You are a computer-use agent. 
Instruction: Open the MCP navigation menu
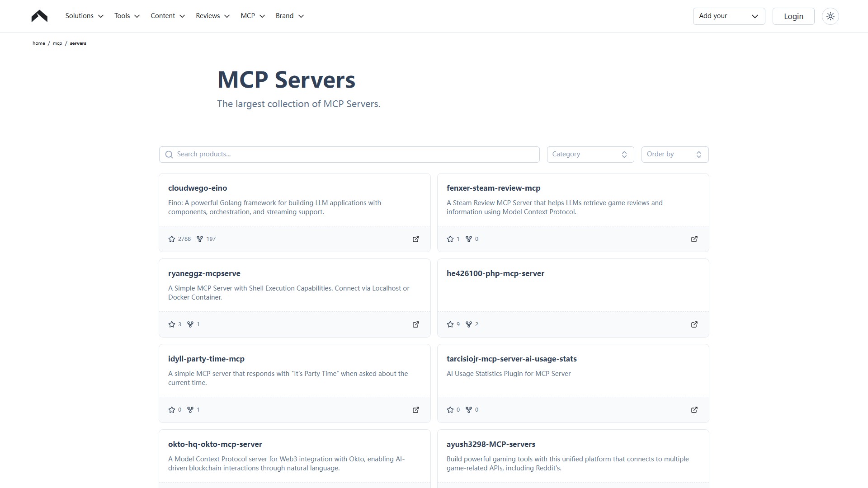(x=252, y=16)
